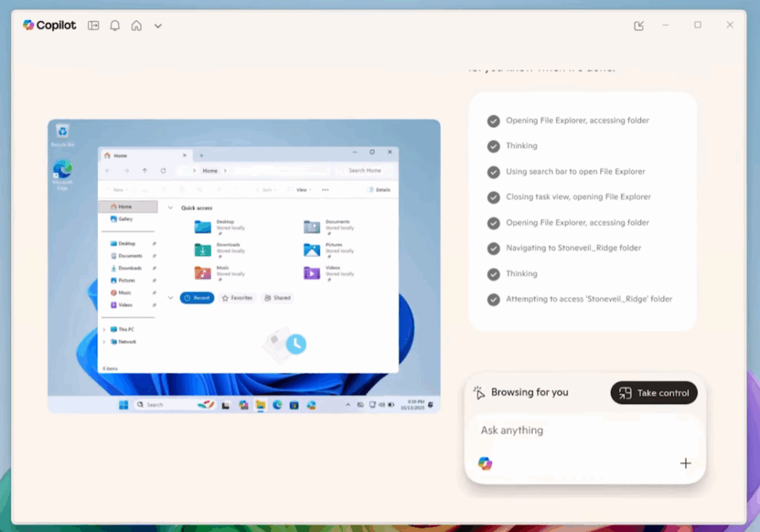760x532 pixels.
Task: Expand the dropdown chevron next to home icon
Action: pyautogui.click(x=158, y=26)
